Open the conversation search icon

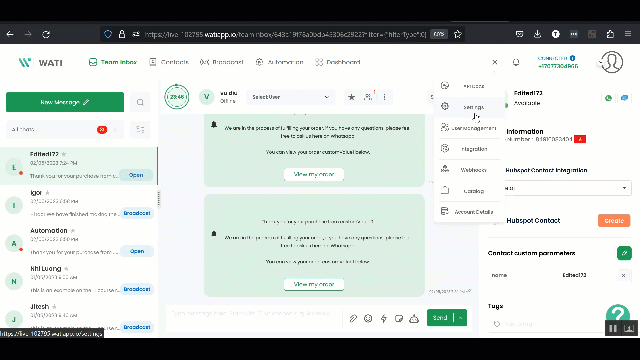point(140,102)
